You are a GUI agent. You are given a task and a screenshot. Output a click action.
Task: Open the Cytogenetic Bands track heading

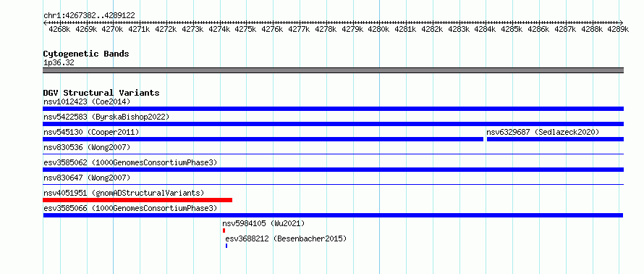click(86, 54)
